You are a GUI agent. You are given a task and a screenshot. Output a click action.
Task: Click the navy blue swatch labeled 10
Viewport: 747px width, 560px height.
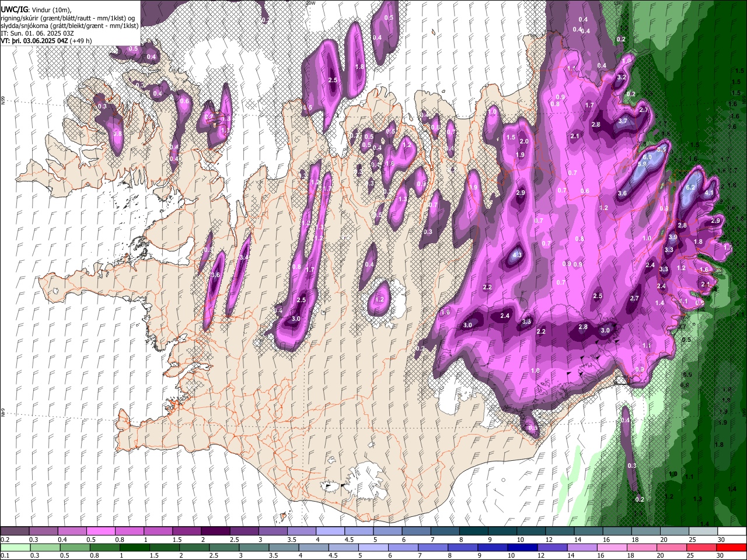[x=522, y=547]
